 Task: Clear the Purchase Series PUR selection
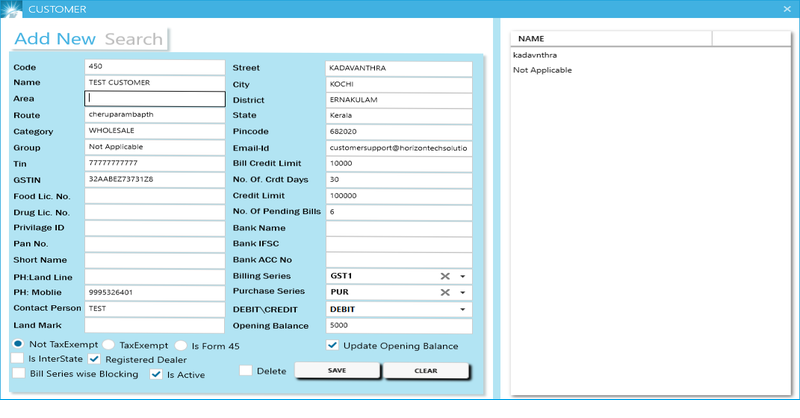[445, 292]
